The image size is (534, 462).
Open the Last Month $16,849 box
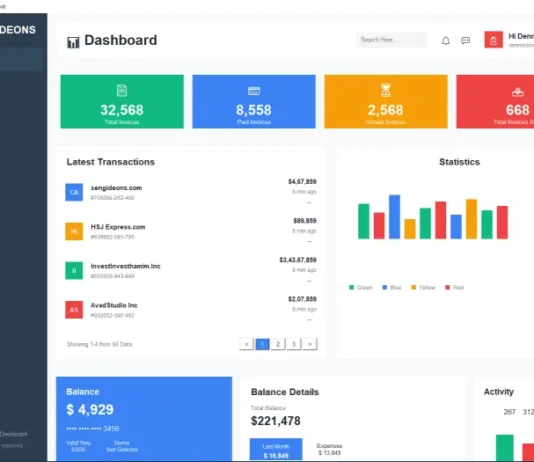(276, 449)
